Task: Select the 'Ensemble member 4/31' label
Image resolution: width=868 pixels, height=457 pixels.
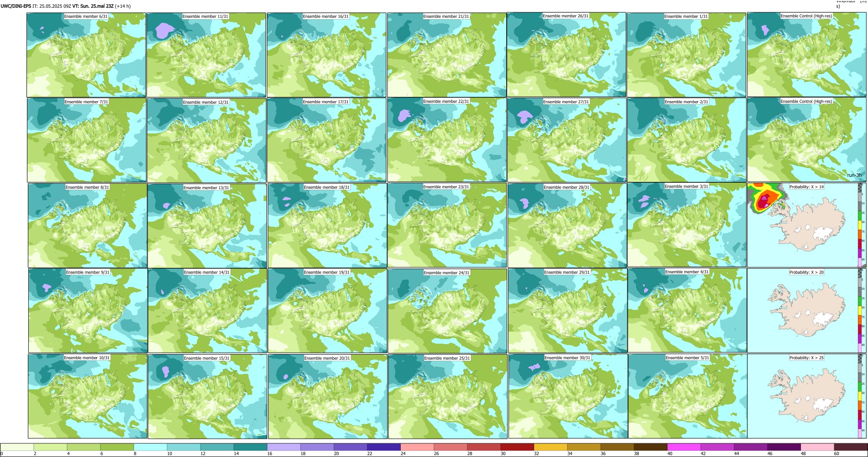Action: [687, 272]
